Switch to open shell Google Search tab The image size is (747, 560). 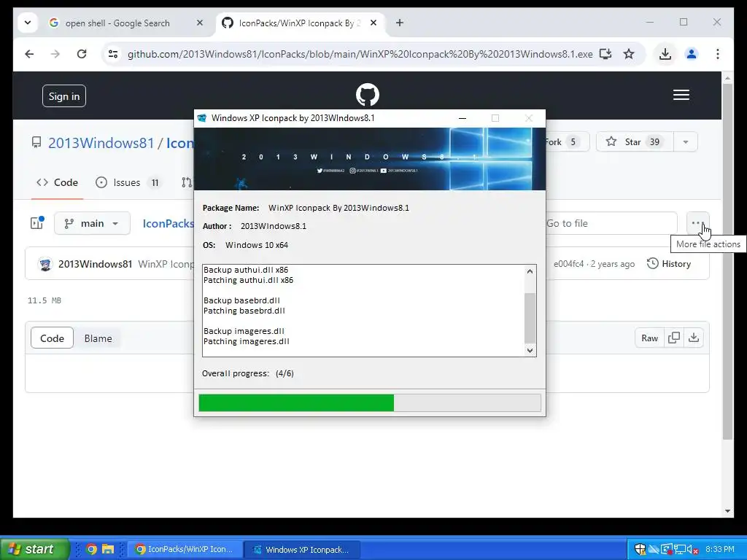(x=117, y=23)
